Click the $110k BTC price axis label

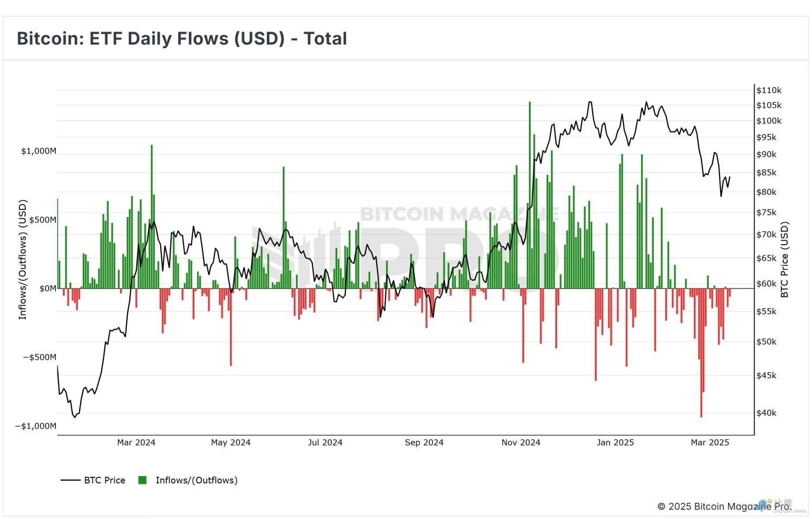pyautogui.click(x=769, y=90)
